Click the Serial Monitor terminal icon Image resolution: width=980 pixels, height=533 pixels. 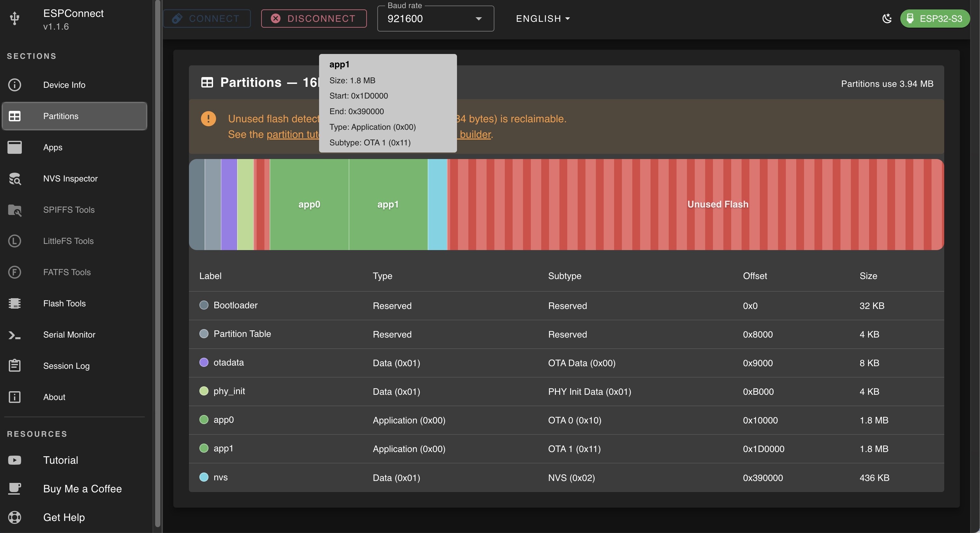click(x=14, y=335)
